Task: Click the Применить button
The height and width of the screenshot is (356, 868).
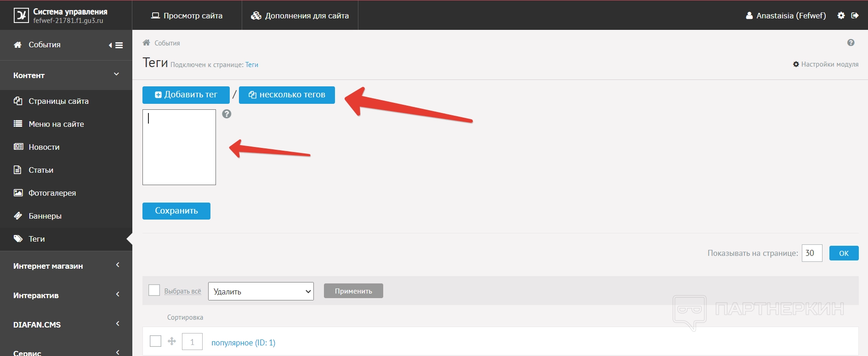Action: coord(353,291)
